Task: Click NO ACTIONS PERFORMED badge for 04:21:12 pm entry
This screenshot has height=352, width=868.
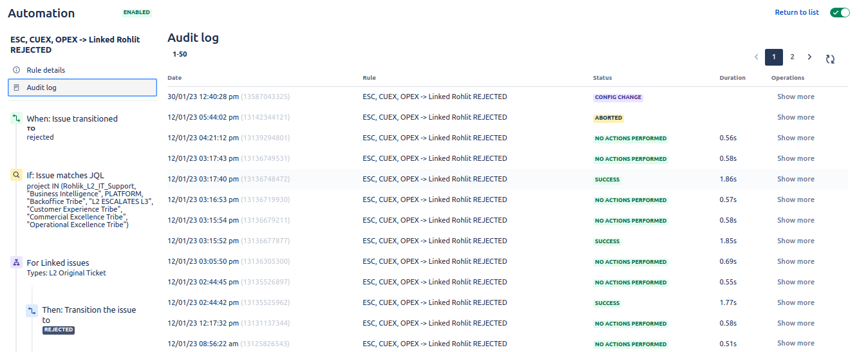Action: (x=630, y=138)
